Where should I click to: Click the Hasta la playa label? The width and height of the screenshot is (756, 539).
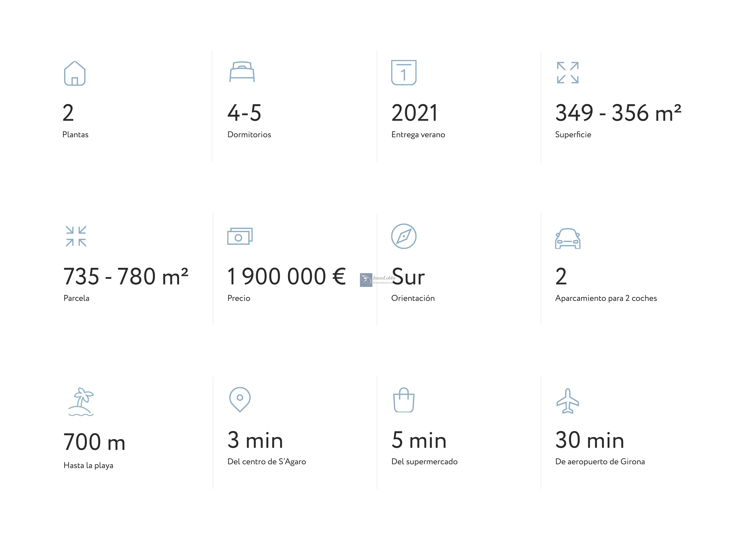coord(88,466)
